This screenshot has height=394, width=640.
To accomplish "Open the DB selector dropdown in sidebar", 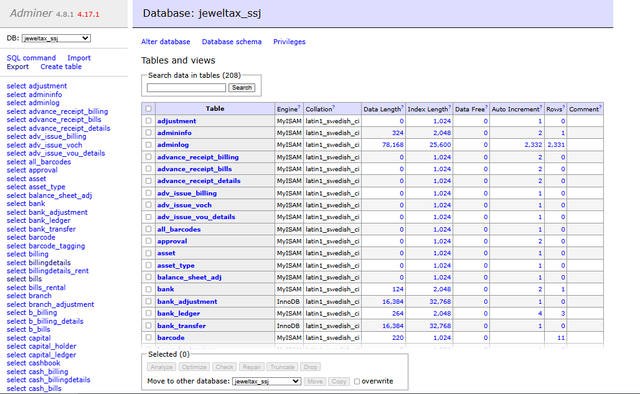I will [x=56, y=38].
